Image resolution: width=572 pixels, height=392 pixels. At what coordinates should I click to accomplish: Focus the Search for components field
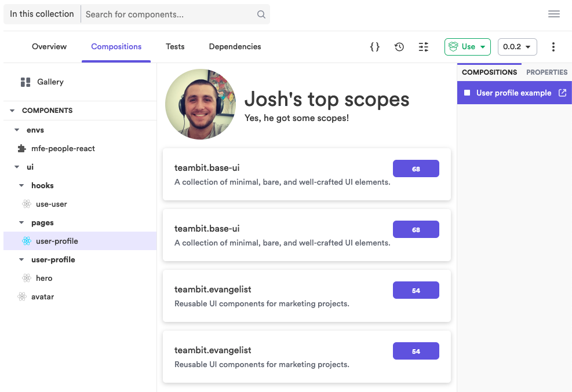point(170,14)
